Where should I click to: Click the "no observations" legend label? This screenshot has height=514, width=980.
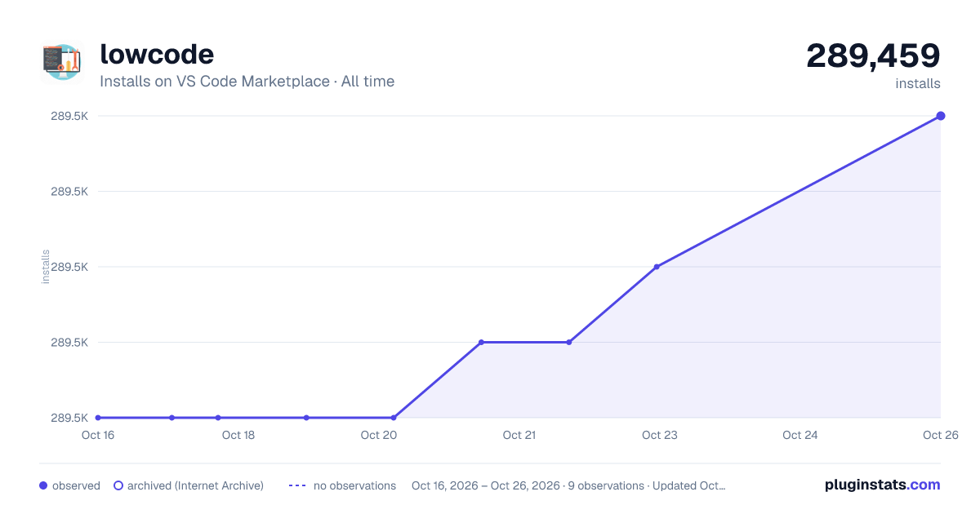[354, 485]
